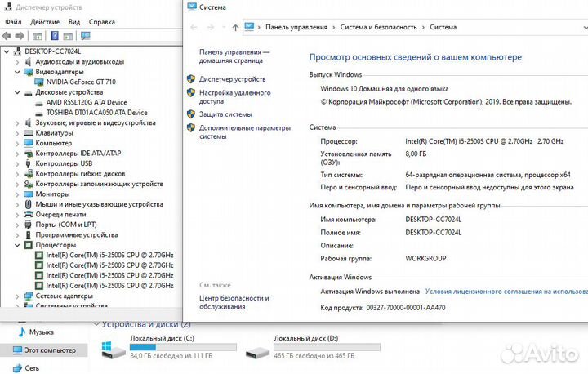Click the Back arrow in Система window navigation
This screenshot has width=588, height=374.
click(x=194, y=28)
